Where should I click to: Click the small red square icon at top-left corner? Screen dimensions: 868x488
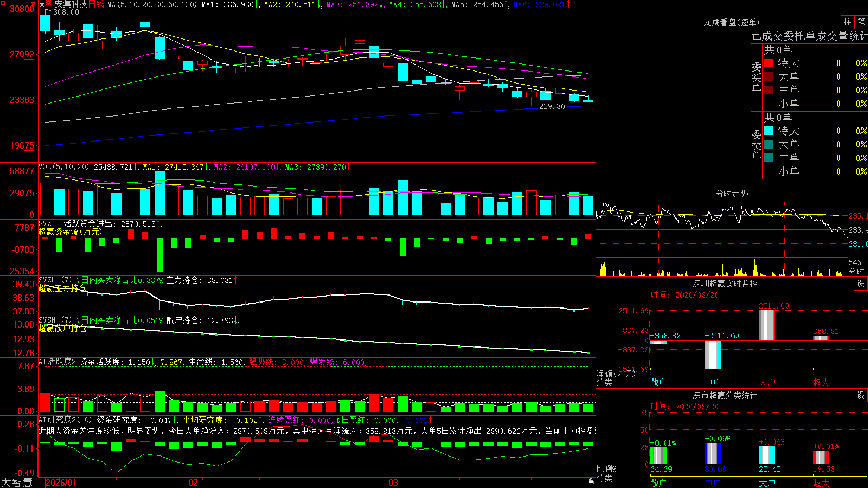(x=2, y=2)
